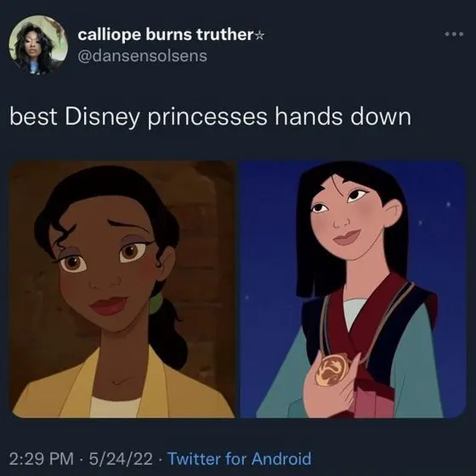Open the Twitter for Android source link
Viewport: 476px width, 476px height.
[240, 458]
